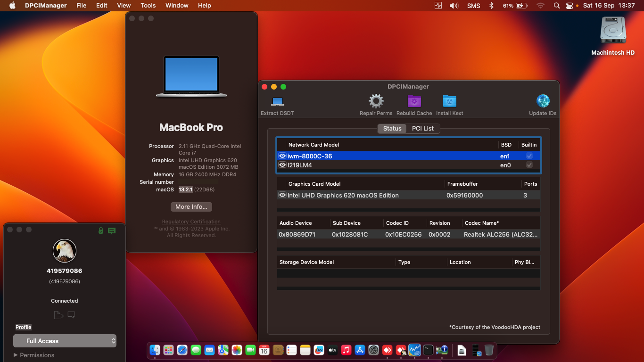Click the date and time Sat 16 Sep
Image resolution: width=644 pixels, height=362 pixels.
[x=609, y=6]
